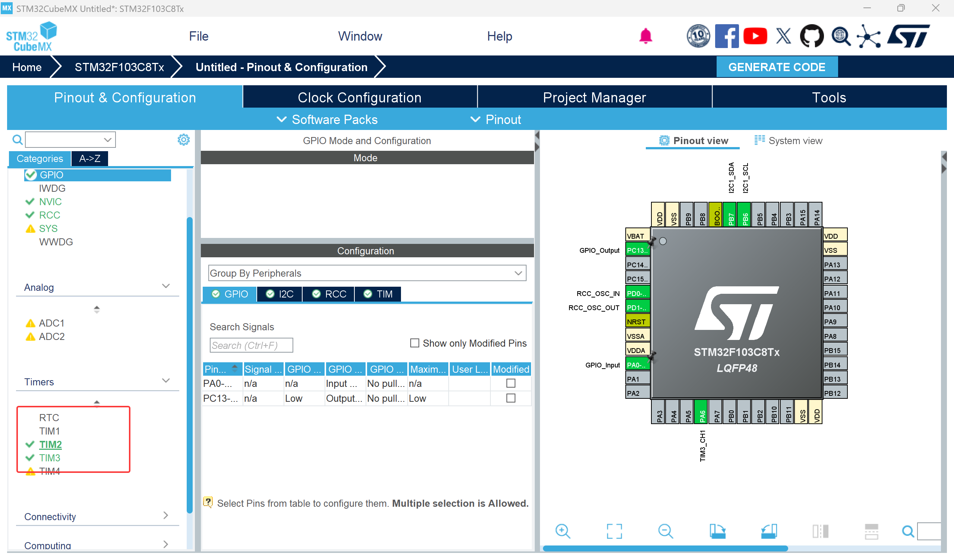Click the ST logo in header
This screenshot has height=560, width=954.
click(x=909, y=36)
